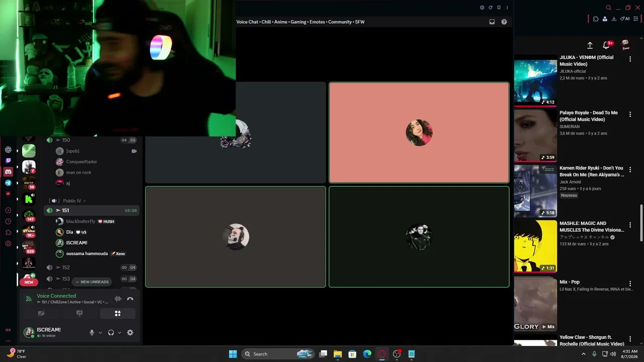Screen dimensions: 644x362
Task: Open ChatGPT in the Opera sidebar
Action: click(x=8, y=150)
